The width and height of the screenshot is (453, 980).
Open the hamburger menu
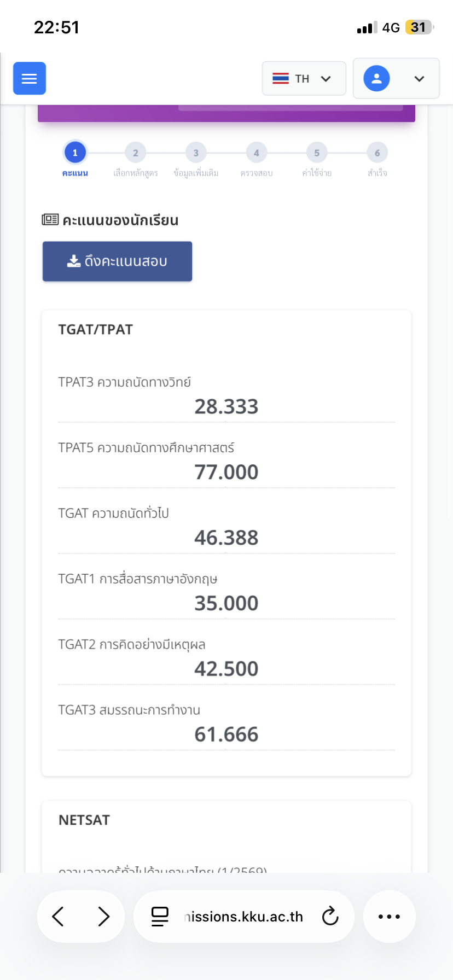pos(30,78)
